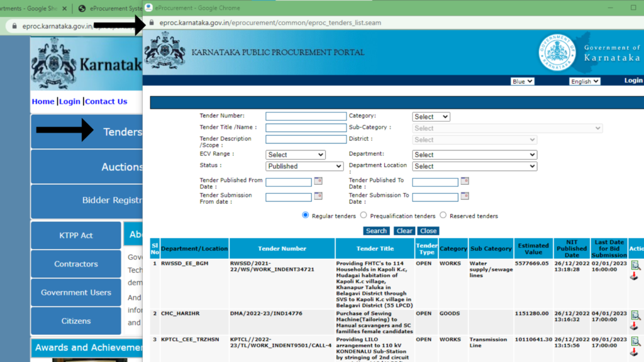Select Reserved tenders radio button

(x=443, y=215)
